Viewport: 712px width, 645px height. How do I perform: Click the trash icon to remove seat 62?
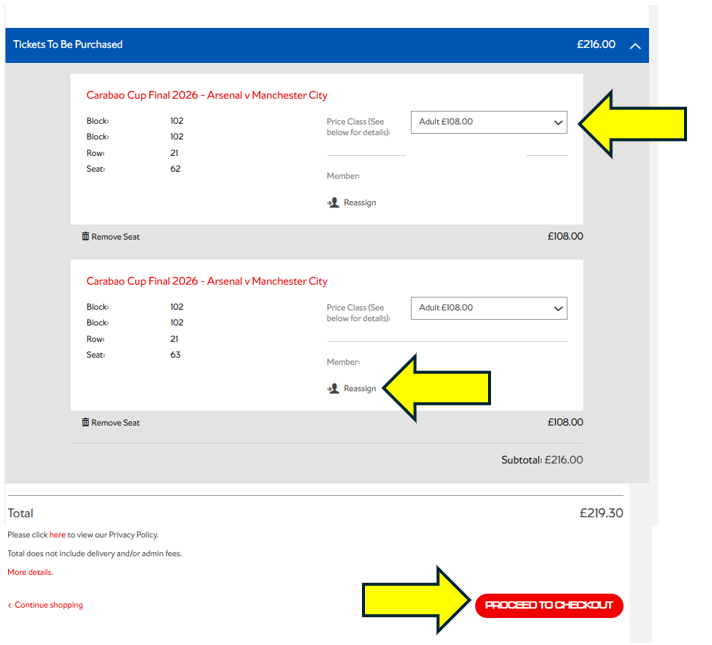pyautogui.click(x=85, y=236)
